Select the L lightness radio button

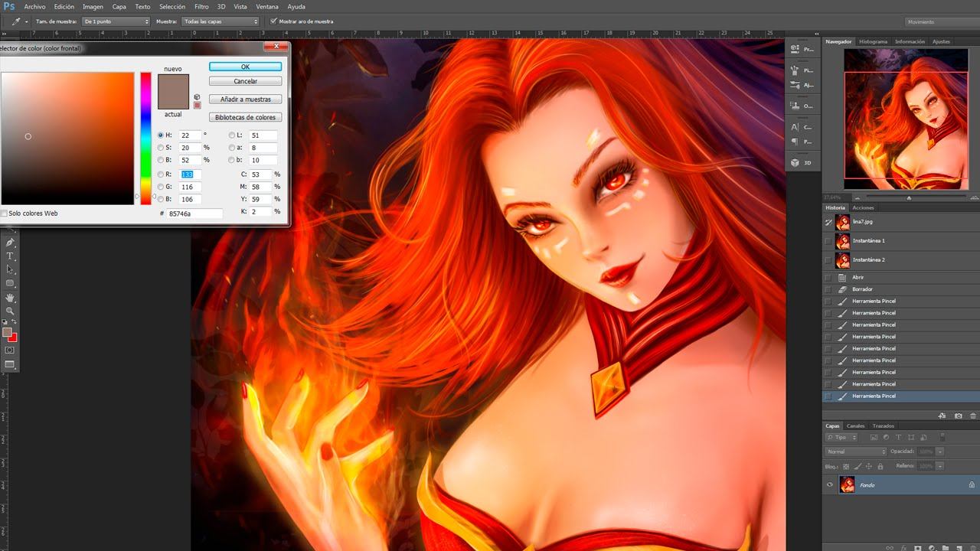[231, 135]
